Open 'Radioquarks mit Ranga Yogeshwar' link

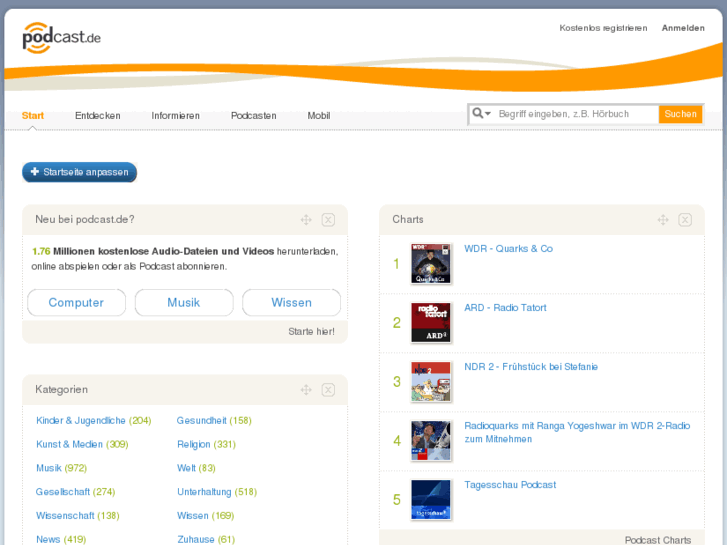[577, 432]
